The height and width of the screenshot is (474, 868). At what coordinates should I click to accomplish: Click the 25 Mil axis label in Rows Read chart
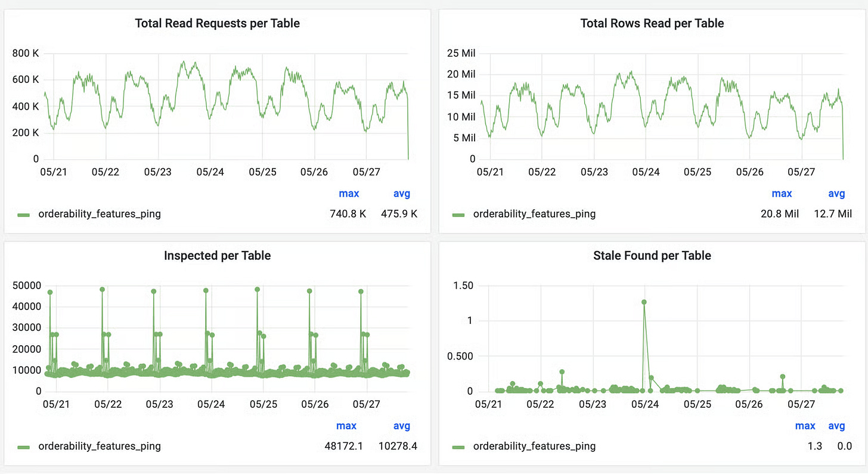pos(461,54)
